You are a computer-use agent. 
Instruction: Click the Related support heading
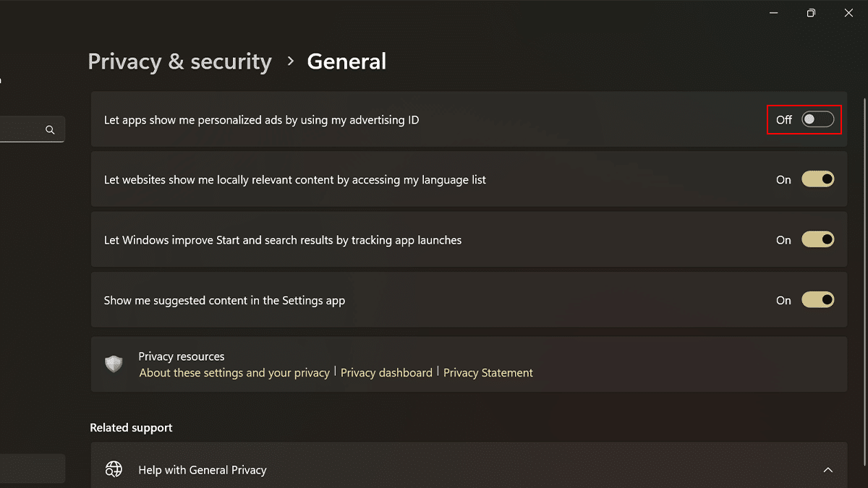(x=131, y=428)
